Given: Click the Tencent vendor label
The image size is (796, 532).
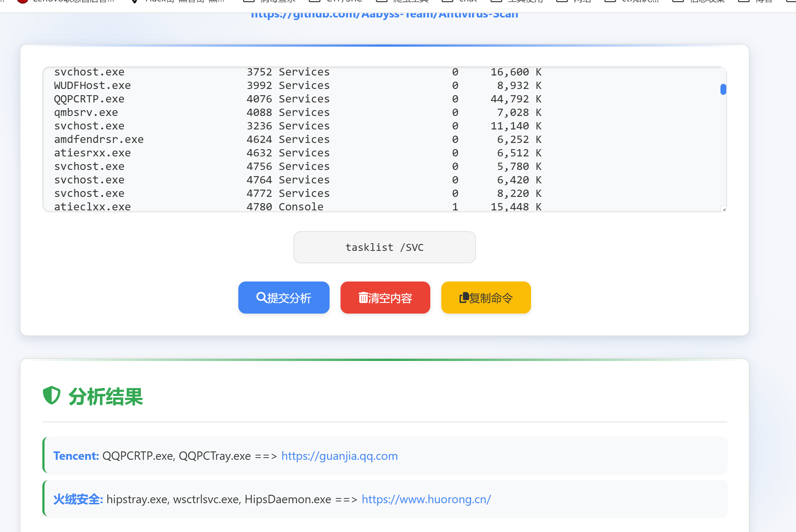Looking at the screenshot, I should [76, 456].
